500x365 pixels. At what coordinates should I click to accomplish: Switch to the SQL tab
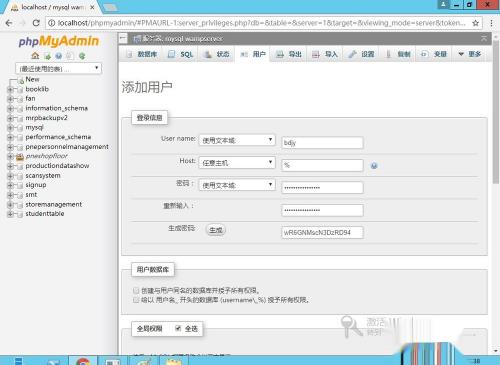[x=181, y=54]
